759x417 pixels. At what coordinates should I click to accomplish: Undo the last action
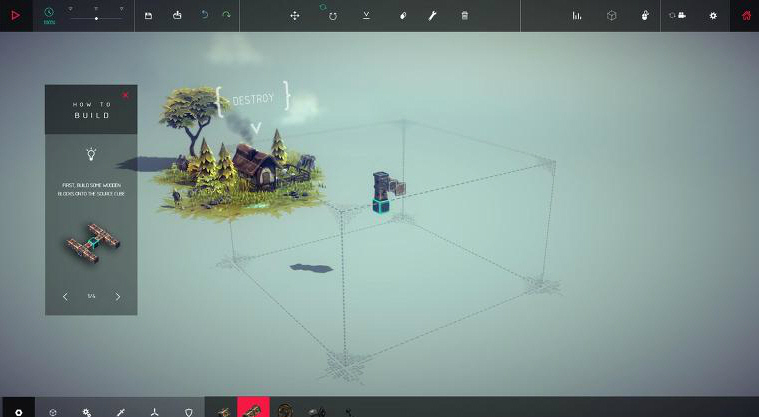tap(205, 16)
